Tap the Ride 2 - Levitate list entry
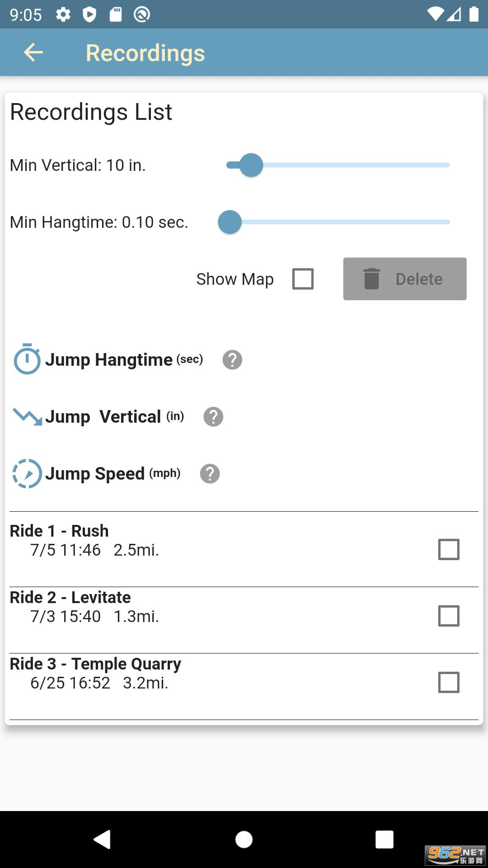 [136, 607]
